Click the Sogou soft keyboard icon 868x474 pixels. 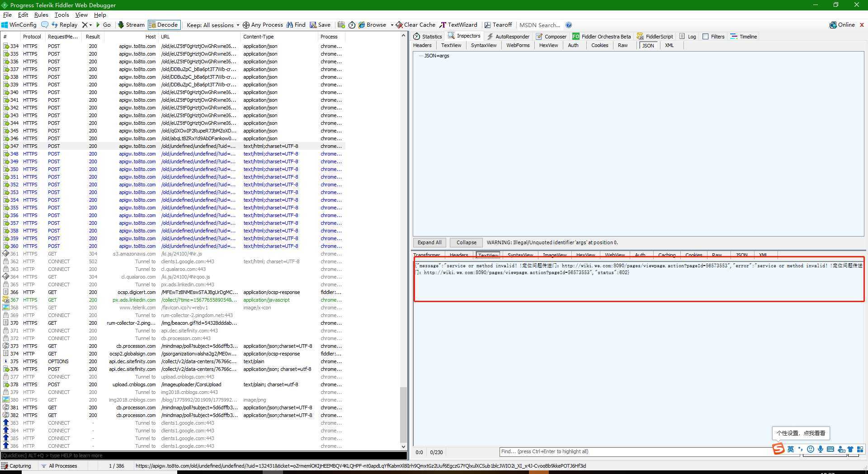point(830,449)
